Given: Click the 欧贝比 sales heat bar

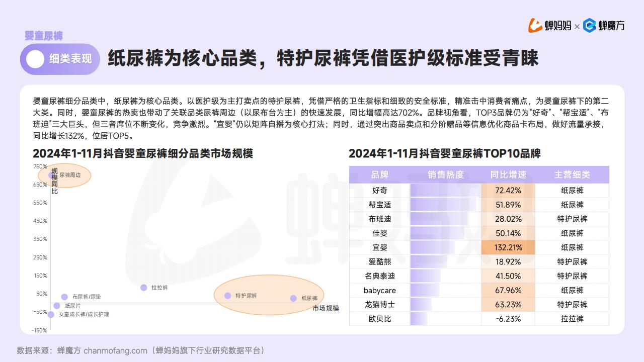Looking at the screenshot, I should tap(419, 319).
